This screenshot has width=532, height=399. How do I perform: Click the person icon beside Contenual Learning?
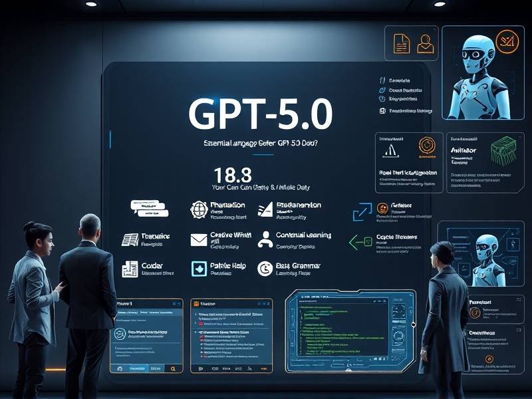click(265, 239)
